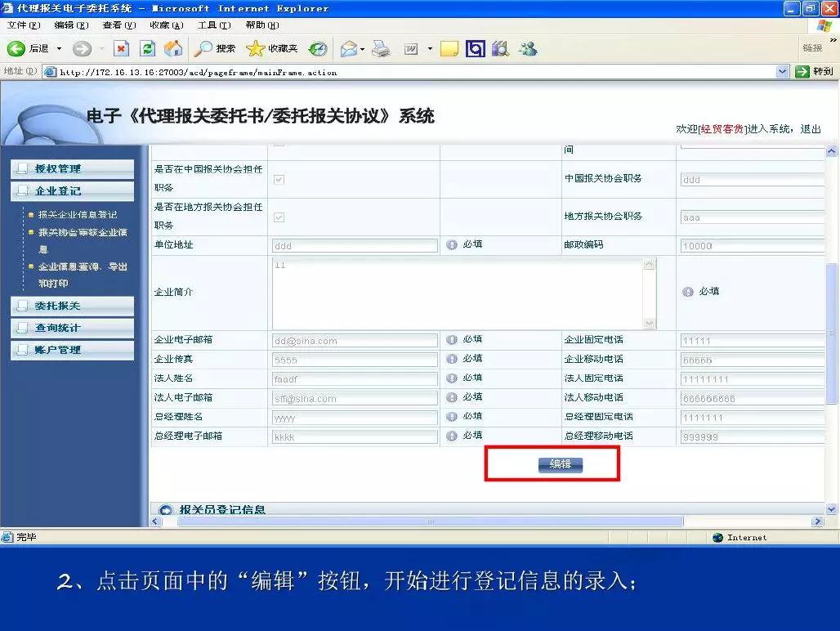
Task: Click the Research books toolbar icon
Action: pyautogui.click(x=500, y=49)
